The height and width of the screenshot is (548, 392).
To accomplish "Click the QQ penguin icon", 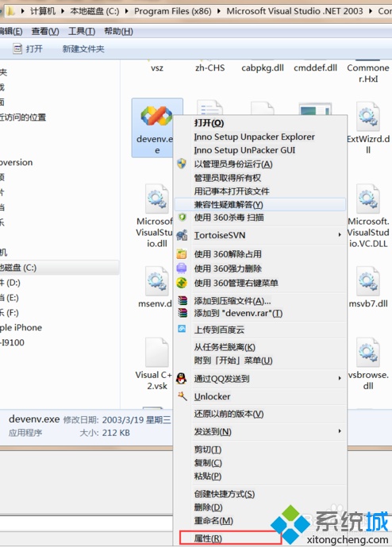I will coord(181,378).
